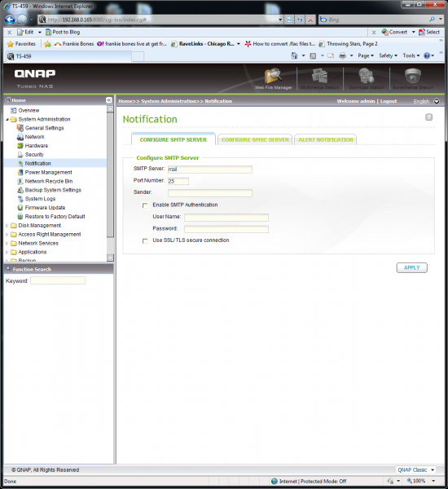The width and height of the screenshot is (448, 489).
Task: Open Network in sidebar
Action: [34, 137]
